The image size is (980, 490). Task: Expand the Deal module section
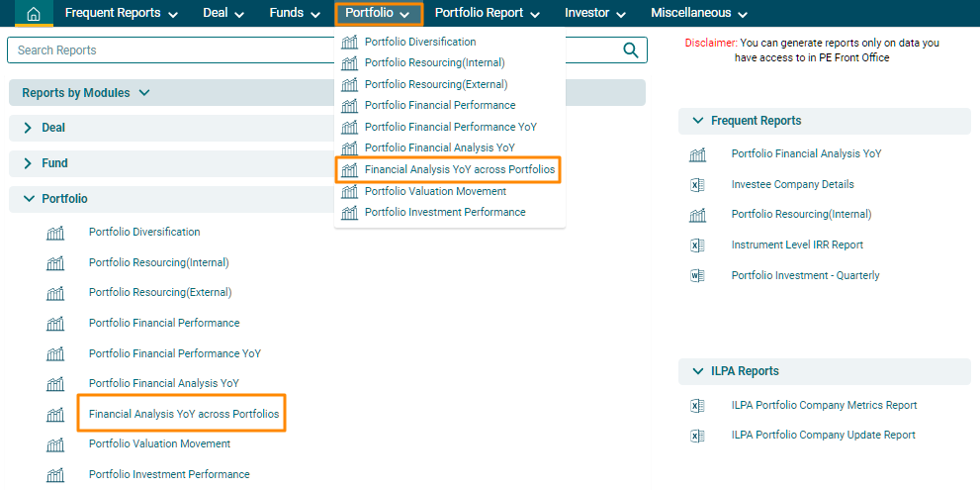pyautogui.click(x=28, y=128)
